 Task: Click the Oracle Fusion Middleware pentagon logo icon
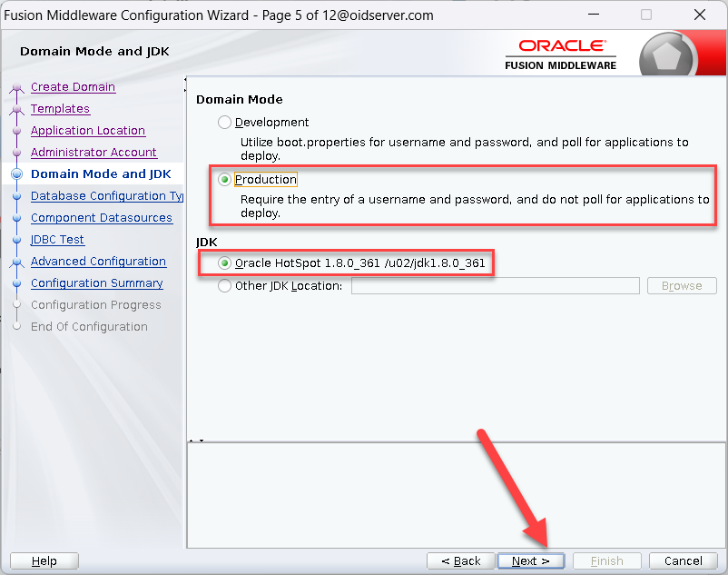click(666, 56)
